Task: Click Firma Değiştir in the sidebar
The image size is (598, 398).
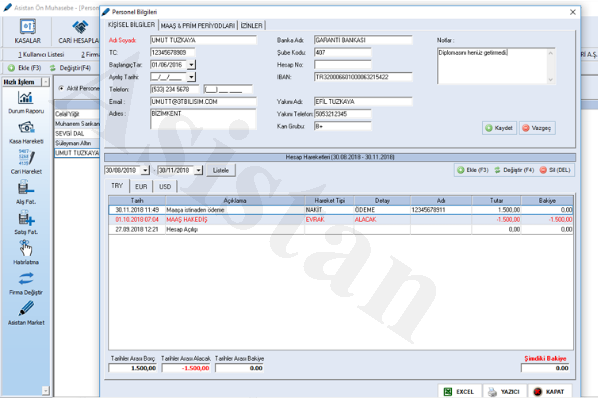Action: [26, 283]
